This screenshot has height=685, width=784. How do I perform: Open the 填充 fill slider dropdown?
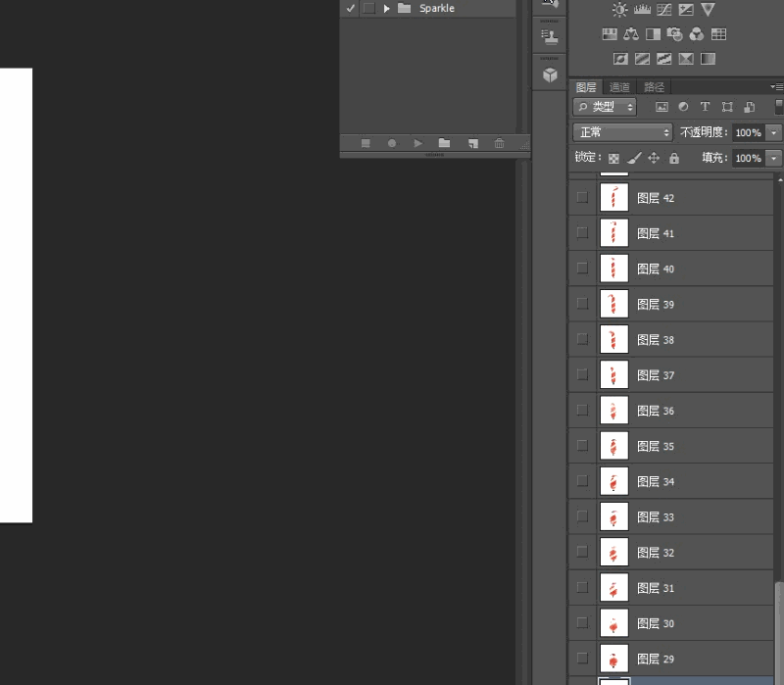[773, 158]
